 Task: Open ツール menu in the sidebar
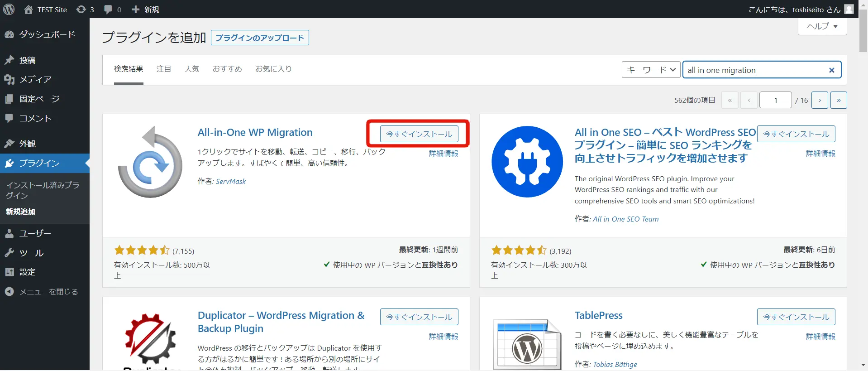pos(45,253)
